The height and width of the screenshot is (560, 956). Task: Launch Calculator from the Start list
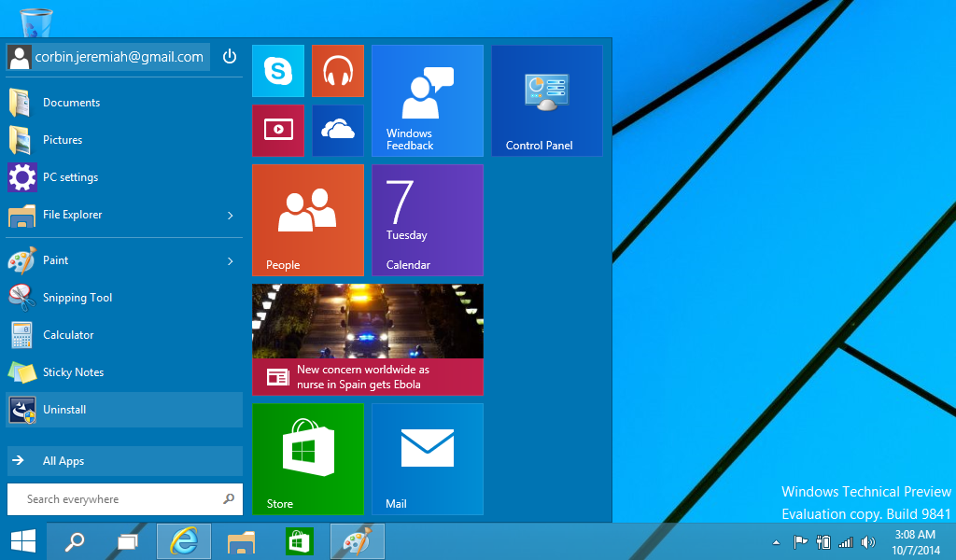click(x=124, y=334)
